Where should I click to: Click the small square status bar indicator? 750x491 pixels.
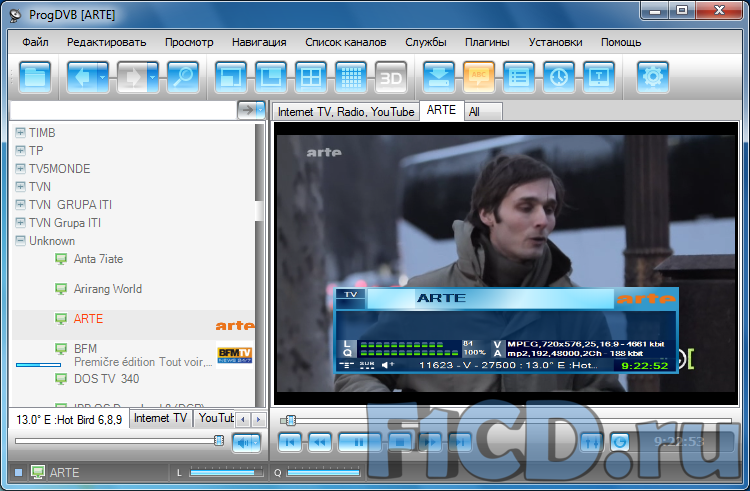pyautogui.click(x=19, y=473)
